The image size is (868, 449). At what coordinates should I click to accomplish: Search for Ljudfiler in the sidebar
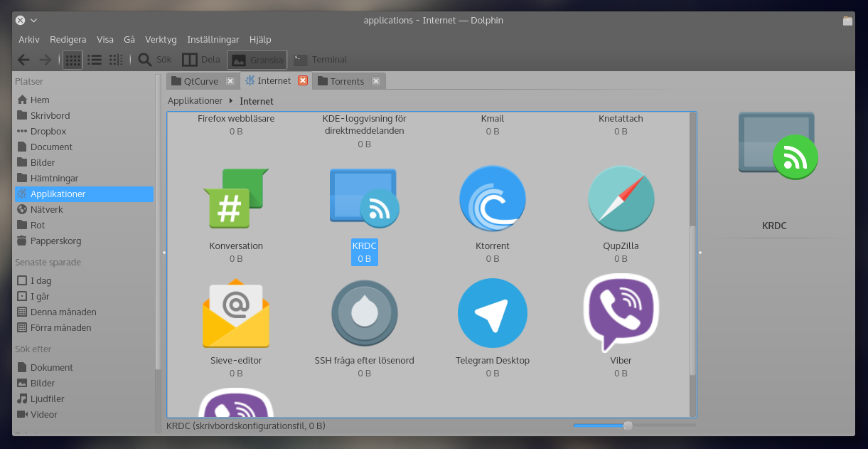[84, 399]
